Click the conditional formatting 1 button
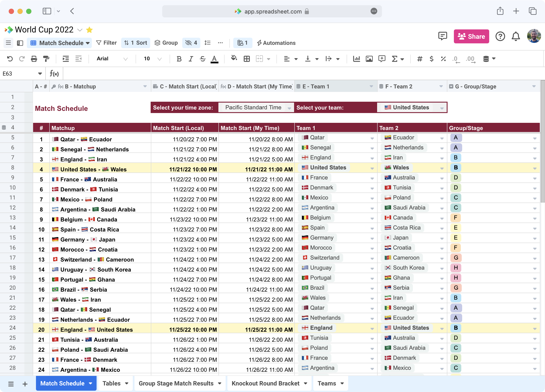 243,43
